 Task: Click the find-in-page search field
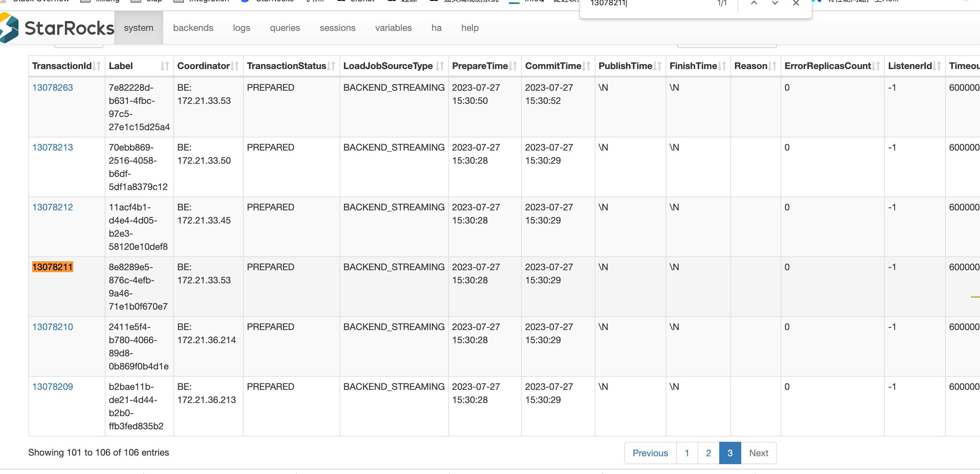tap(647, 3)
